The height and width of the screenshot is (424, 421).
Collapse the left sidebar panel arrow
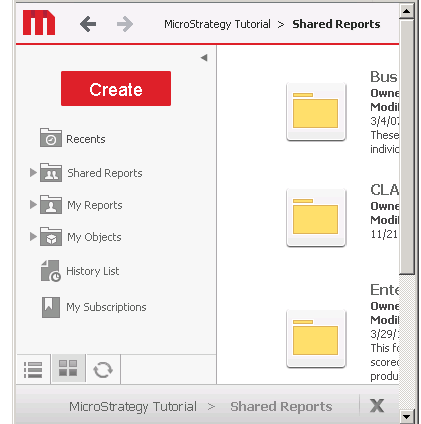[204, 58]
